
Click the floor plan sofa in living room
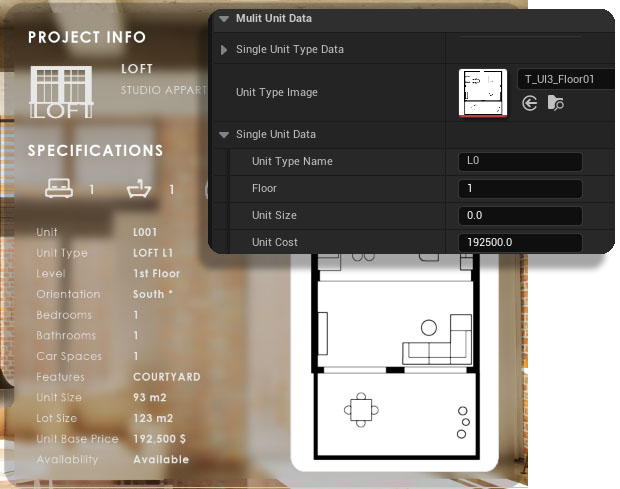437,344
